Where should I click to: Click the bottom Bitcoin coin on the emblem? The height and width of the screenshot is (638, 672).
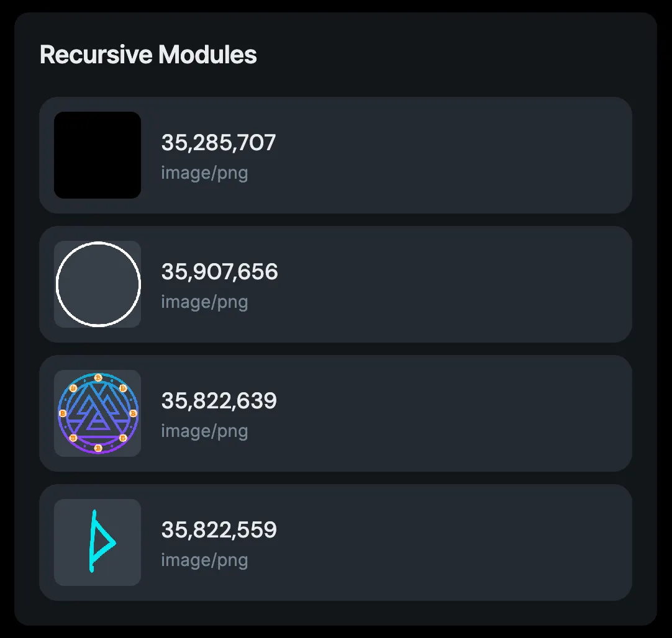tap(98, 448)
